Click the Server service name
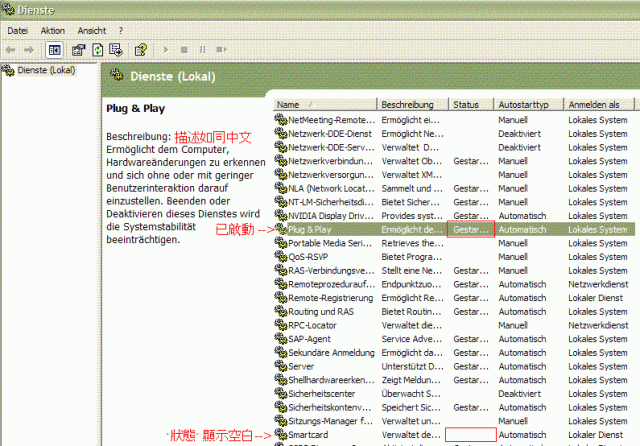The height and width of the screenshot is (446, 640). click(x=301, y=366)
